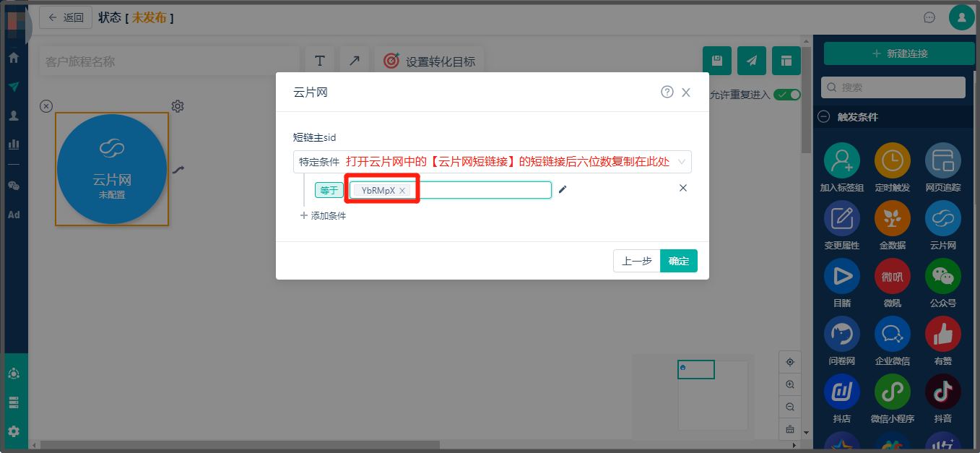Open the settings gear in sidebar bottom
Viewport: 980px width, 453px height.
pos(14,431)
